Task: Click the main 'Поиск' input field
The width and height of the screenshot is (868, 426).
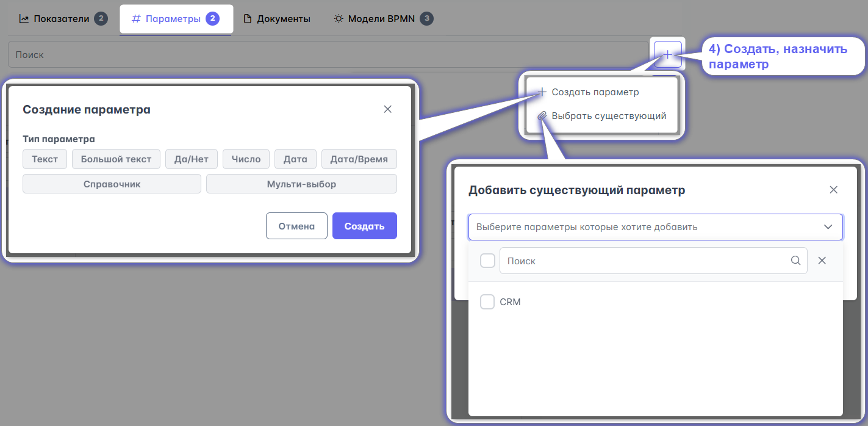Action: [328, 54]
